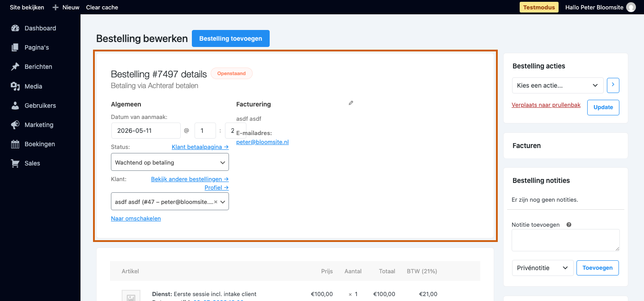Clear selected customer with the x icon
644x301 pixels.
[216, 202]
